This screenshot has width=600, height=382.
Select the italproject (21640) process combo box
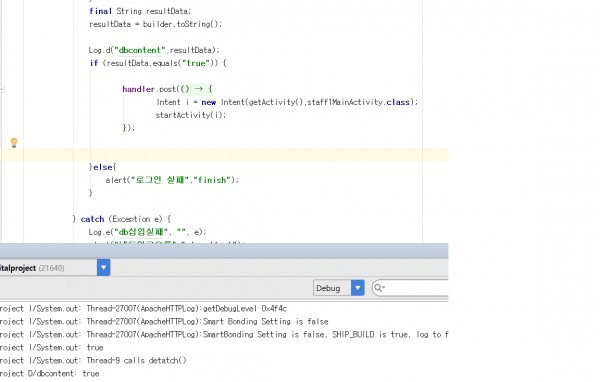point(55,268)
